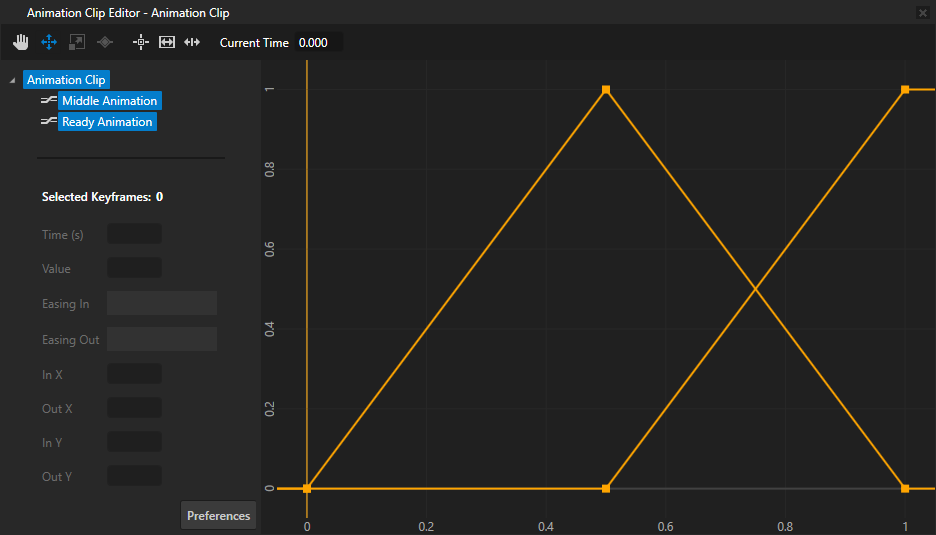Collapse the Animation Clip tree node
The width and height of the screenshot is (936, 535).
(12, 80)
